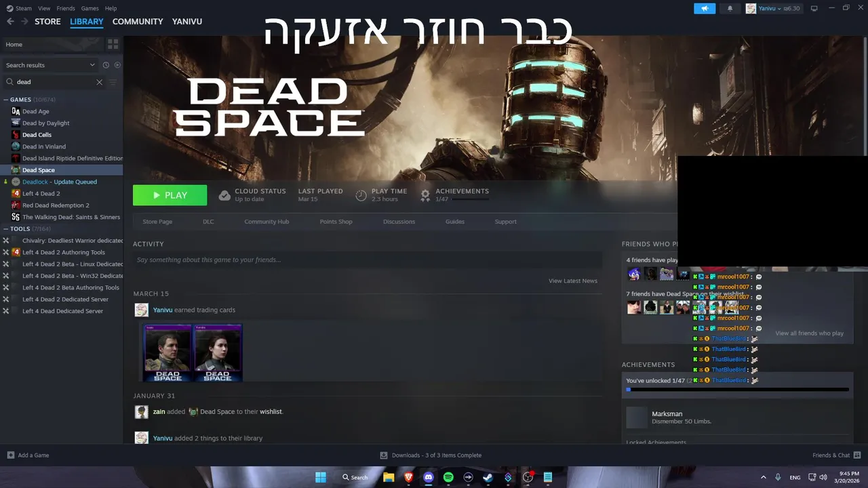This screenshot has height=488, width=868.
Task: Open the megaphone announcements button
Action: [x=705, y=8]
